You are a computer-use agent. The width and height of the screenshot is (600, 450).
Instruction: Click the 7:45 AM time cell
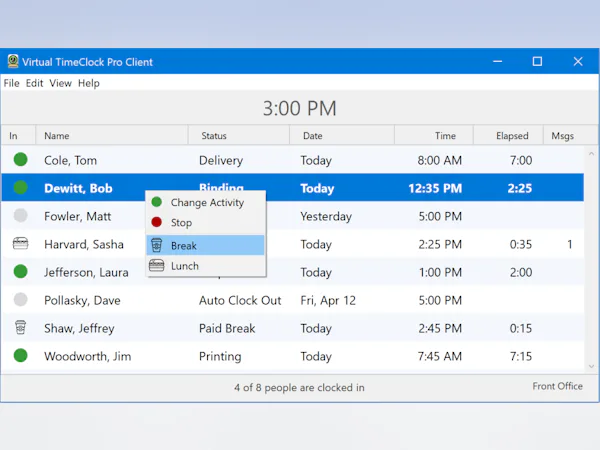[x=440, y=356]
